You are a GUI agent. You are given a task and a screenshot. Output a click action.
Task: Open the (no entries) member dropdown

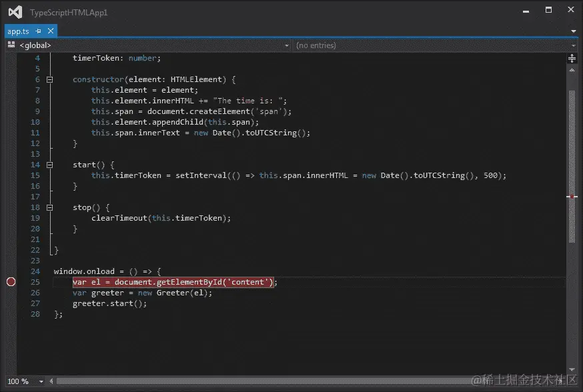[575, 45]
